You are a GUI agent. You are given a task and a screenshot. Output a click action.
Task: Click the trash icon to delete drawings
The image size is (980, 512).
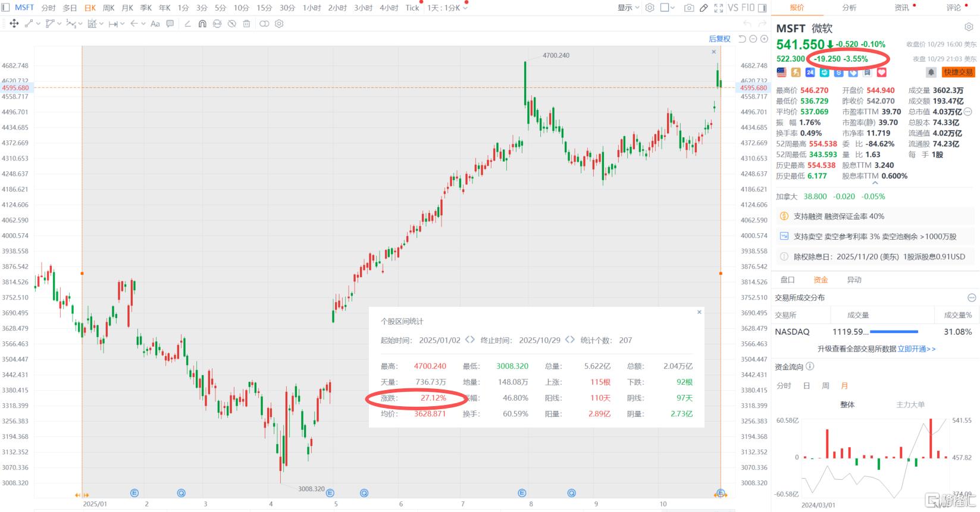pos(246,24)
